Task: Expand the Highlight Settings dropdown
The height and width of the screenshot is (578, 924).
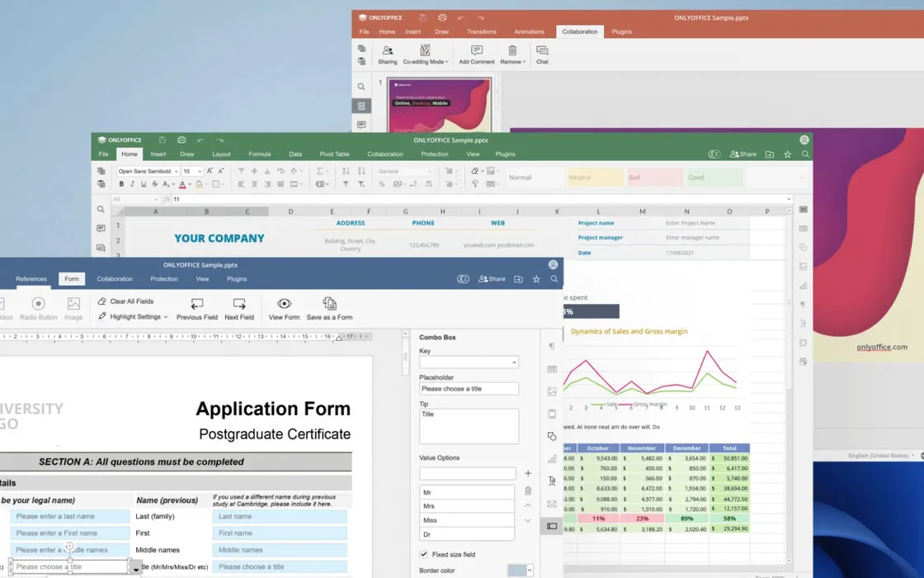Action: (x=166, y=317)
